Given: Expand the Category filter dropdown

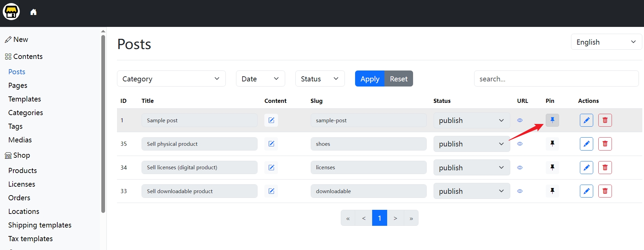Looking at the screenshot, I should pos(171,79).
